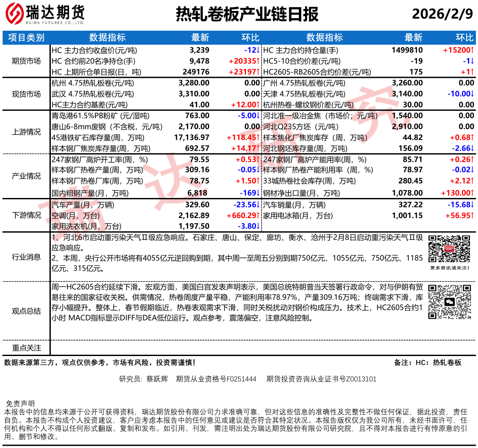Click the 期货市场 category cell

click(x=26, y=61)
